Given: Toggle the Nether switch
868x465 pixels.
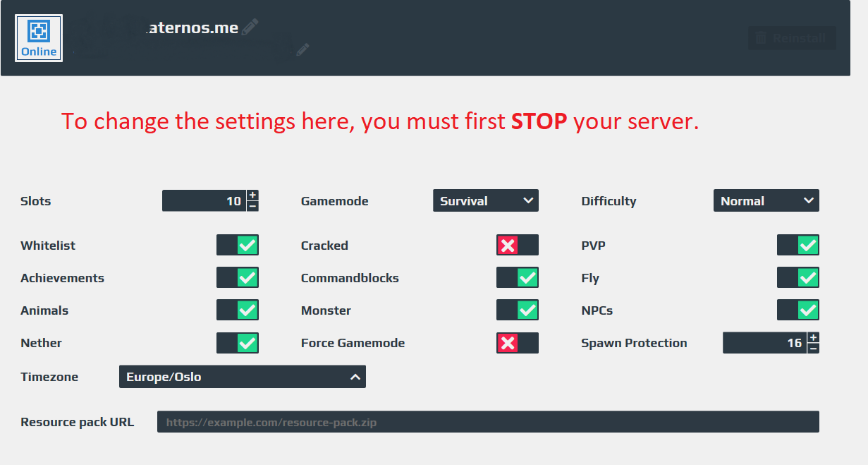Looking at the screenshot, I should pyautogui.click(x=238, y=343).
